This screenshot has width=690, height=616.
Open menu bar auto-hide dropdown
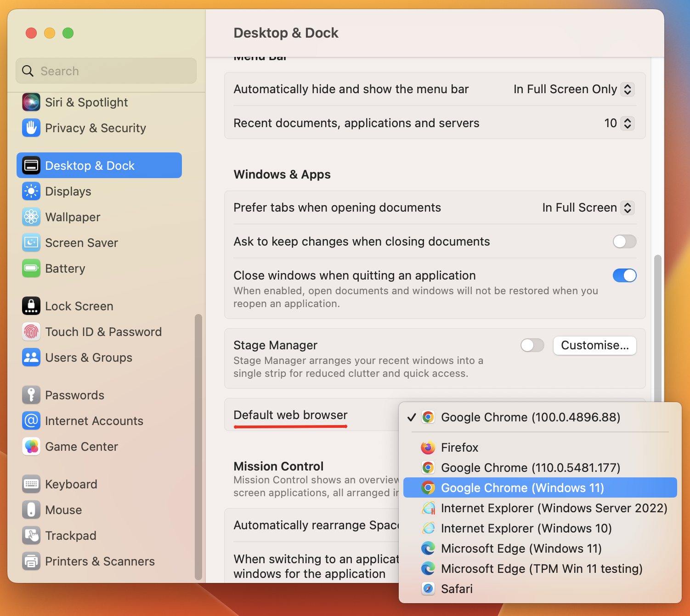pyautogui.click(x=627, y=89)
